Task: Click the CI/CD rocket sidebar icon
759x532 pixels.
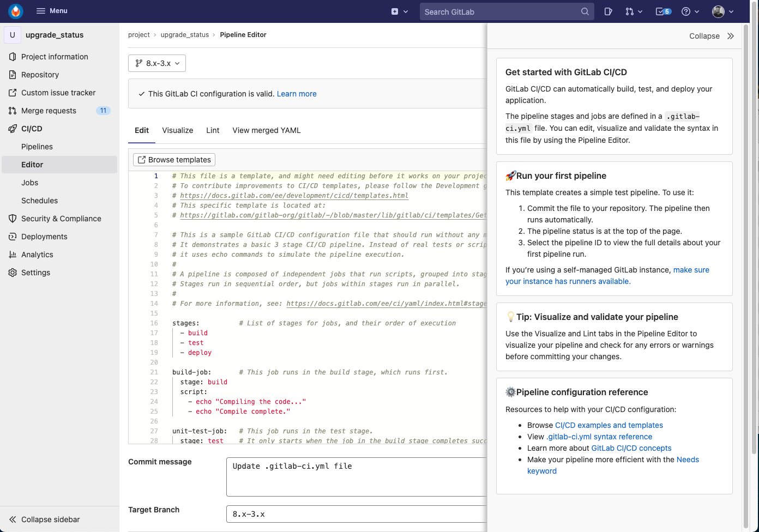Action: (x=13, y=129)
